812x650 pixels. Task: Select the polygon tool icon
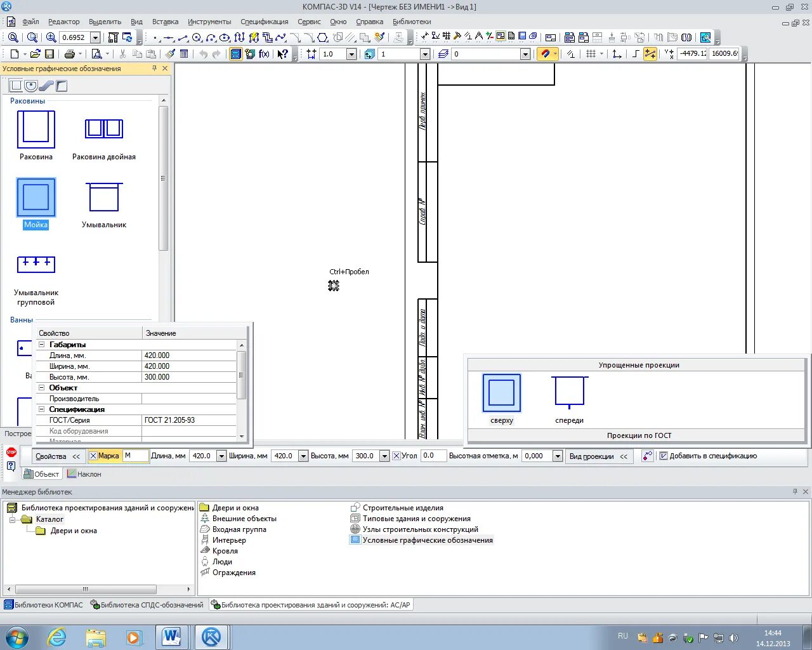(322, 37)
